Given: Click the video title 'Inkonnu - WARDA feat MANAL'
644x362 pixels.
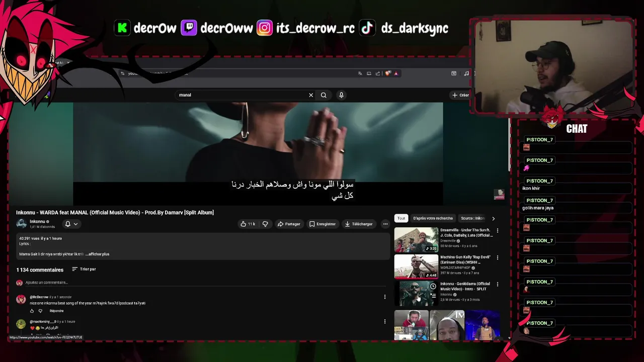Looking at the screenshot, I should click(115, 213).
